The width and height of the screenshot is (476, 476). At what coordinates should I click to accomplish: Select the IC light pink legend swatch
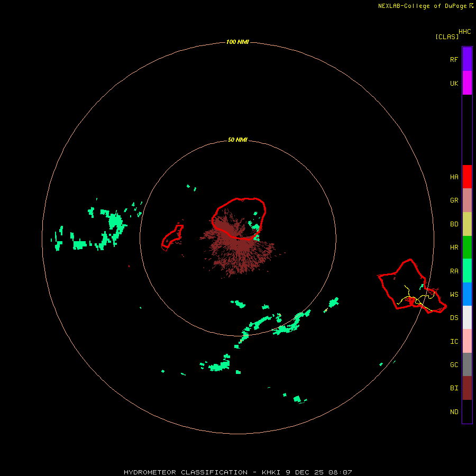click(x=467, y=341)
